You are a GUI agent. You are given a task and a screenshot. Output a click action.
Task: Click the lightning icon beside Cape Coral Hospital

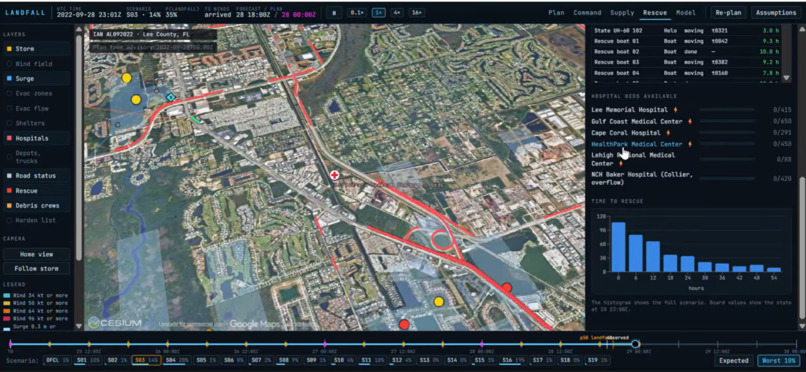point(669,133)
